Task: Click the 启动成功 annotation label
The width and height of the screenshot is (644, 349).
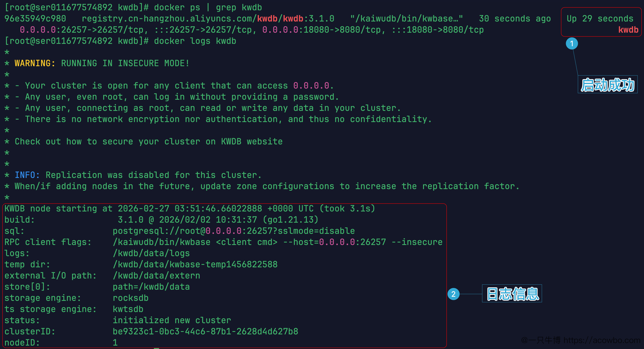Action: point(608,84)
